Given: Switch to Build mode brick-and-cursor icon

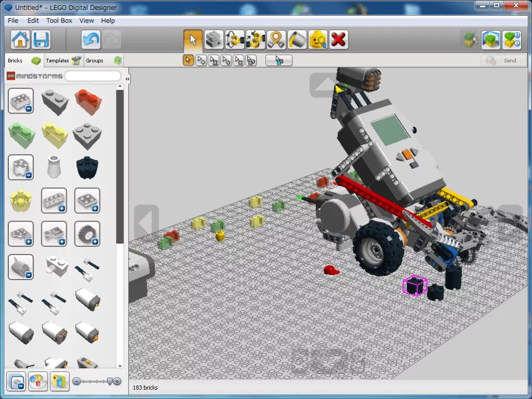Looking at the screenshot, I should point(470,40).
